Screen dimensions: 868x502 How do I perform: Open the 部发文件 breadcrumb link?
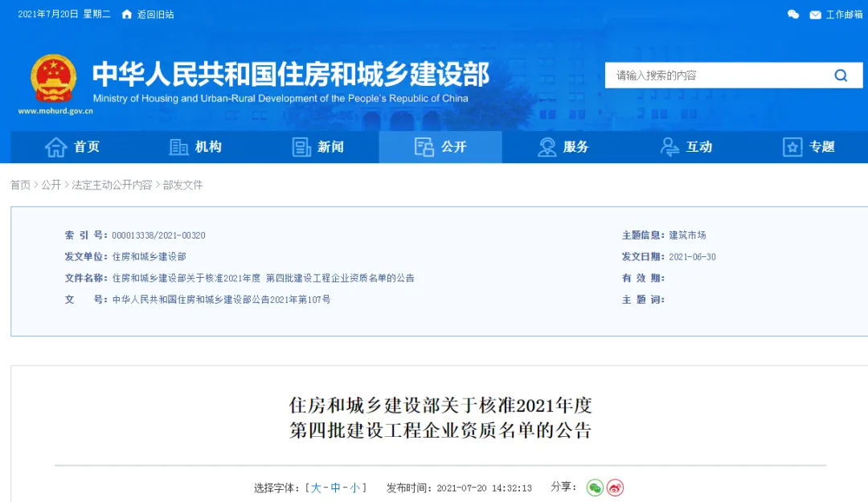(x=183, y=185)
